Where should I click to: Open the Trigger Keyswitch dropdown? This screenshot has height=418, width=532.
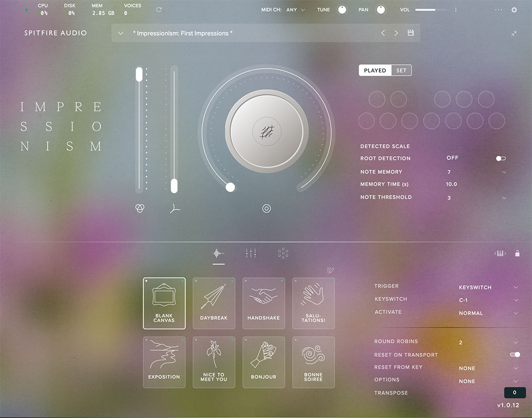(x=516, y=287)
